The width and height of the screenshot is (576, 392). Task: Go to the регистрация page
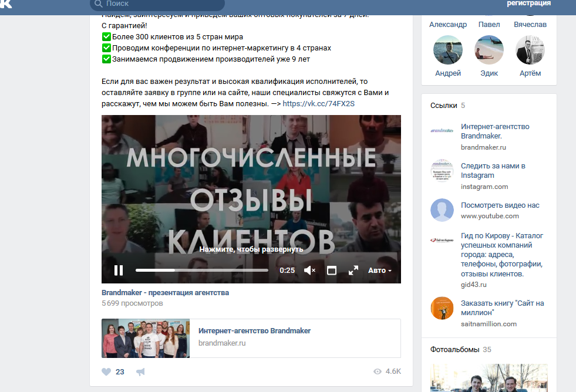(528, 4)
